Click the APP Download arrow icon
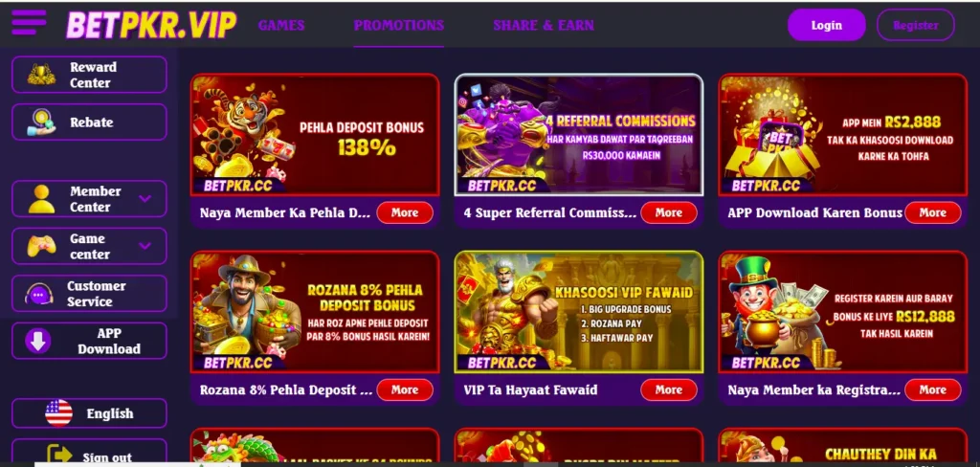The image size is (980, 467). (x=38, y=342)
